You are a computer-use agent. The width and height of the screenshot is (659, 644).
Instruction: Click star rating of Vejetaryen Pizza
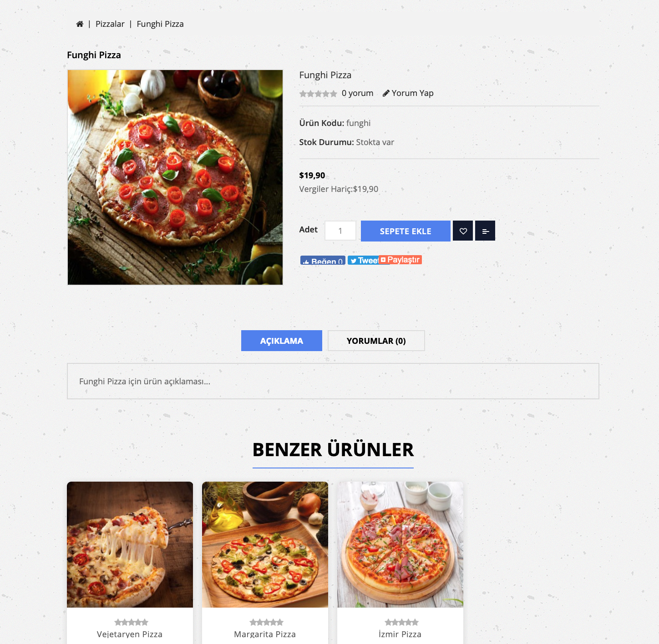pyautogui.click(x=131, y=622)
